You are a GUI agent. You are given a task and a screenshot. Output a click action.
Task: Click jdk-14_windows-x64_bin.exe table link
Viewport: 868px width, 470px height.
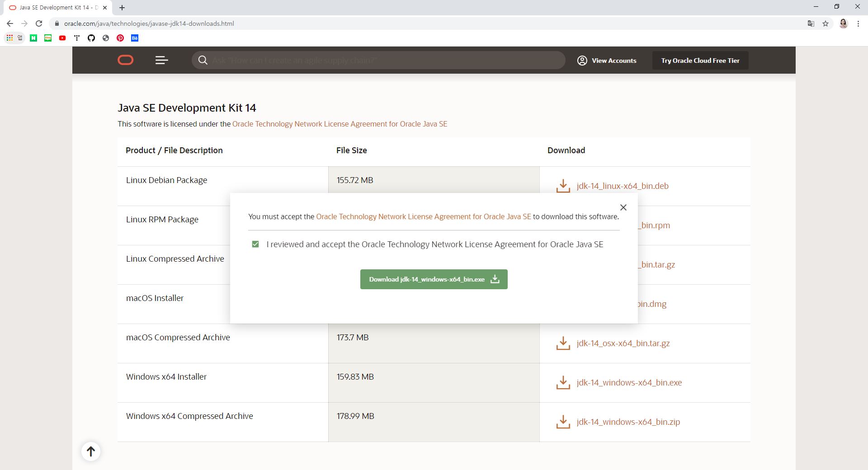(x=629, y=382)
